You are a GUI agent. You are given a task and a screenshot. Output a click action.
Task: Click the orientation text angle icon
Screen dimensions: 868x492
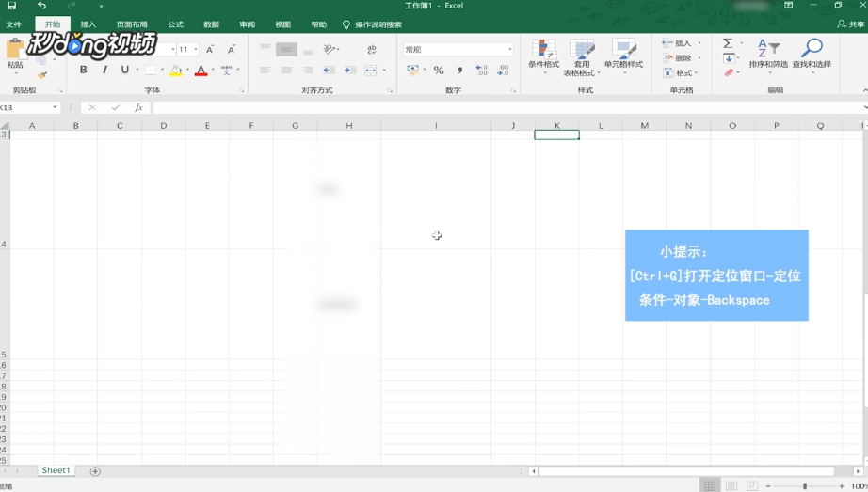[330, 49]
